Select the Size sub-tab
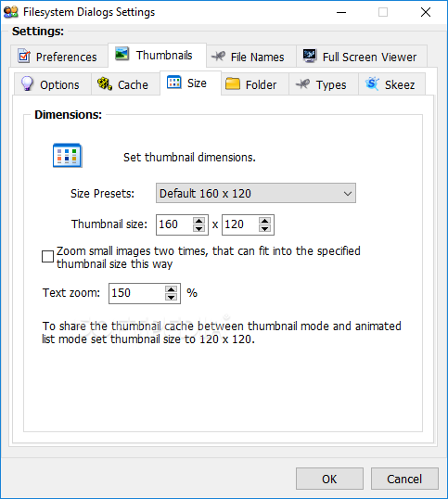The image size is (448, 499). pyautogui.click(x=190, y=83)
